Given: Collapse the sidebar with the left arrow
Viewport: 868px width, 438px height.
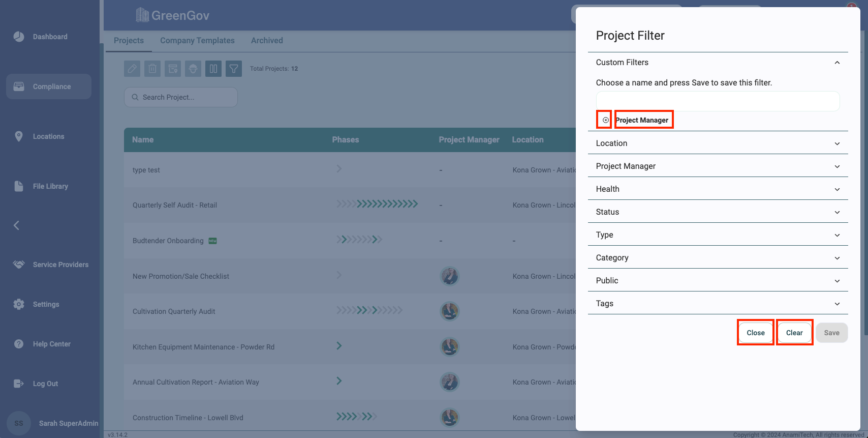Looking at the screenshot, I should [16, 225].
